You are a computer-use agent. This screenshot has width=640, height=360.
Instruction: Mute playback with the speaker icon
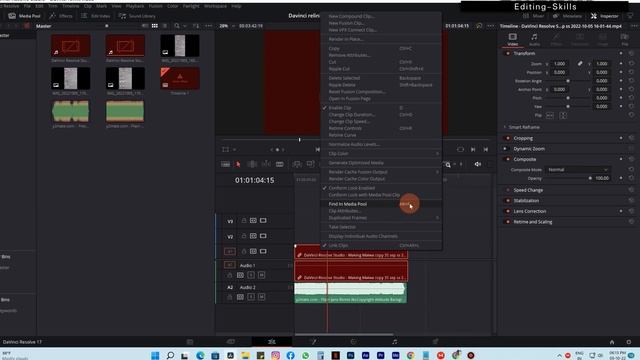[478, 164]
